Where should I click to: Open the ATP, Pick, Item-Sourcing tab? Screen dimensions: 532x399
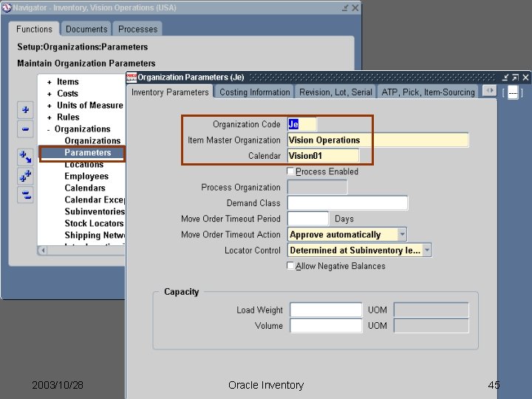coord(428,92)
